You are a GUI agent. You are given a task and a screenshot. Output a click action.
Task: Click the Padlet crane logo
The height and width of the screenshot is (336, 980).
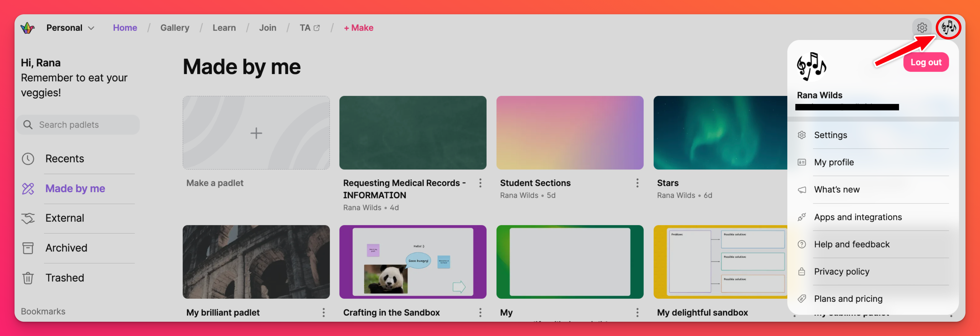28,28
